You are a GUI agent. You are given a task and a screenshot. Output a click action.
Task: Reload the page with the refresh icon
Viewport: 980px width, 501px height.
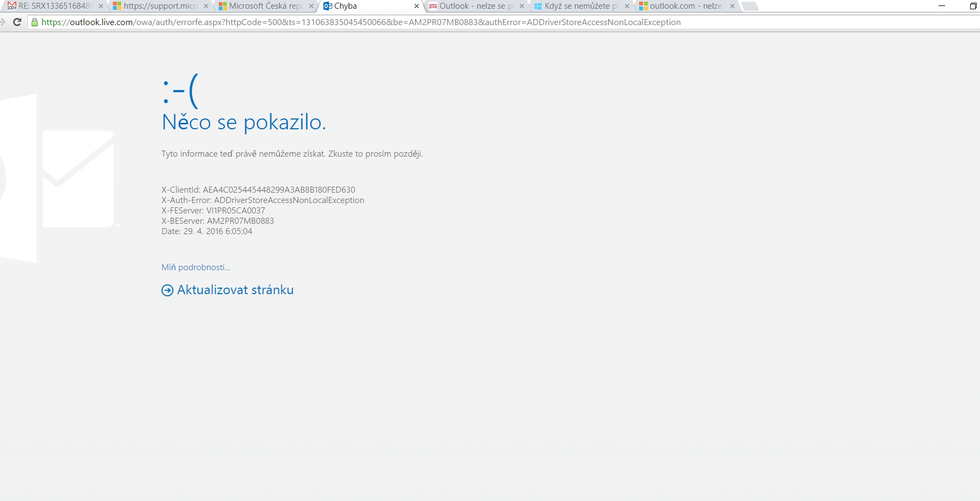pyautogui.click(x=17, y=22)
